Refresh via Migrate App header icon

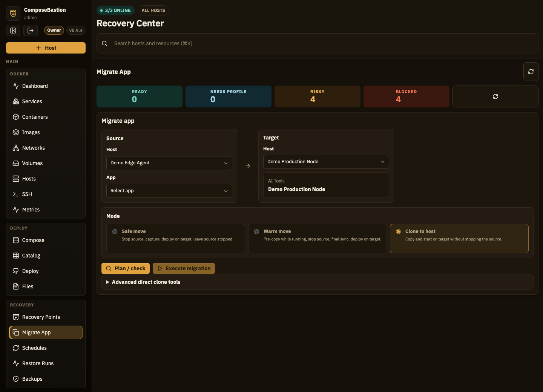(x=531, y=72)
